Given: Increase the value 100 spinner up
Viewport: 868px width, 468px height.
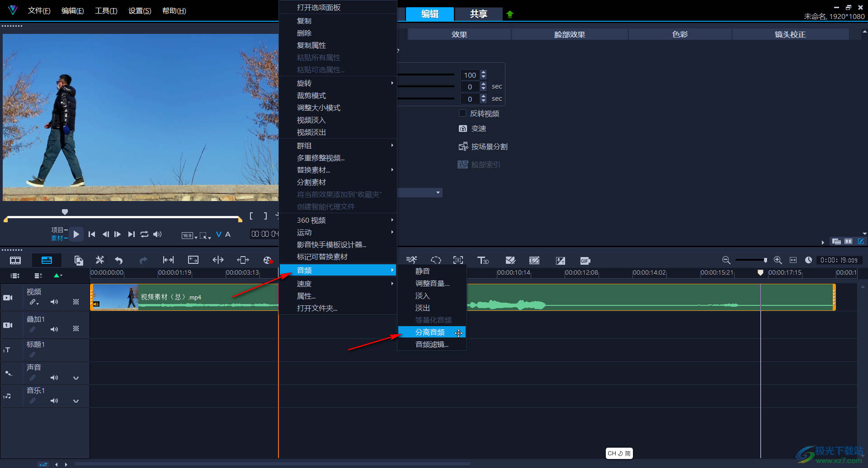Looking at the screenshot, I should tap(483, 72).
